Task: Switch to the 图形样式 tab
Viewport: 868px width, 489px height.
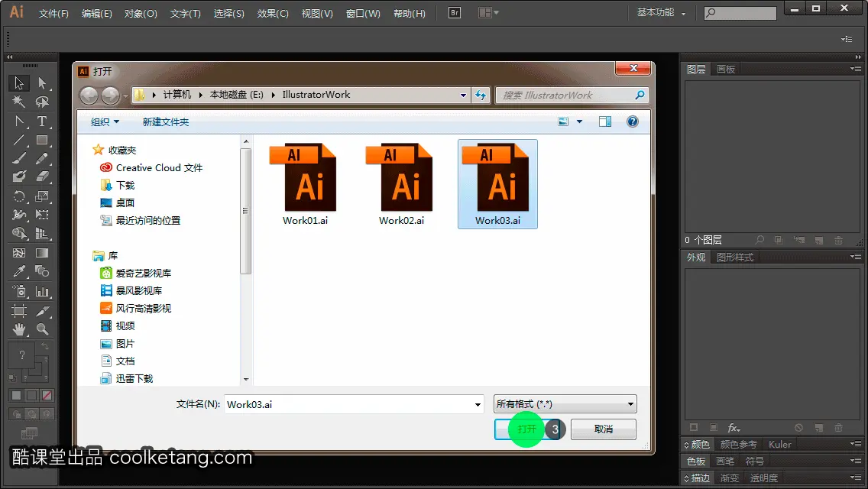Action: point(734,257)
